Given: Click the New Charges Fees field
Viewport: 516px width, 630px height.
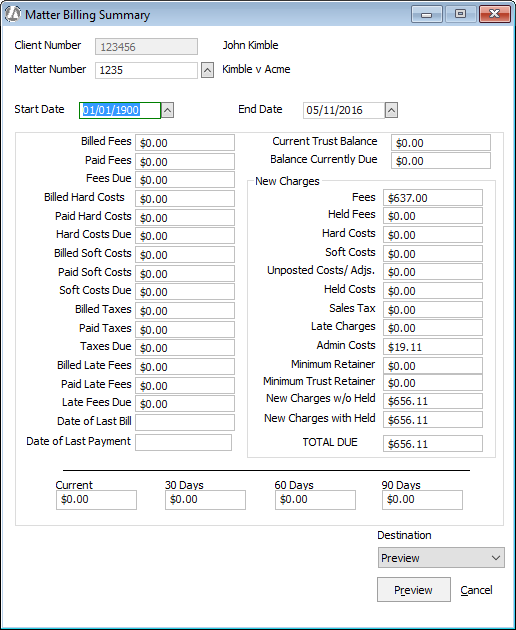Looking at the screenshot, I should point(433,198).
